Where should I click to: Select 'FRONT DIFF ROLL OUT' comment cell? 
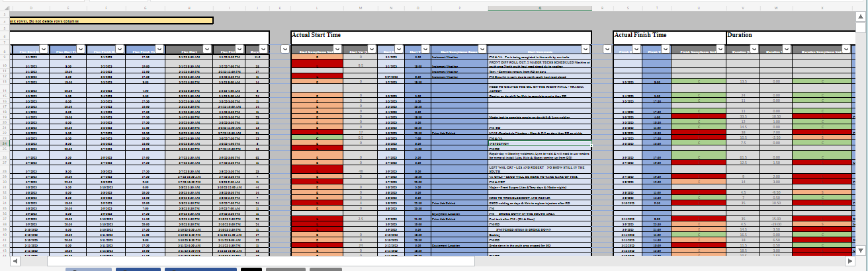click(x=540, y=64)
